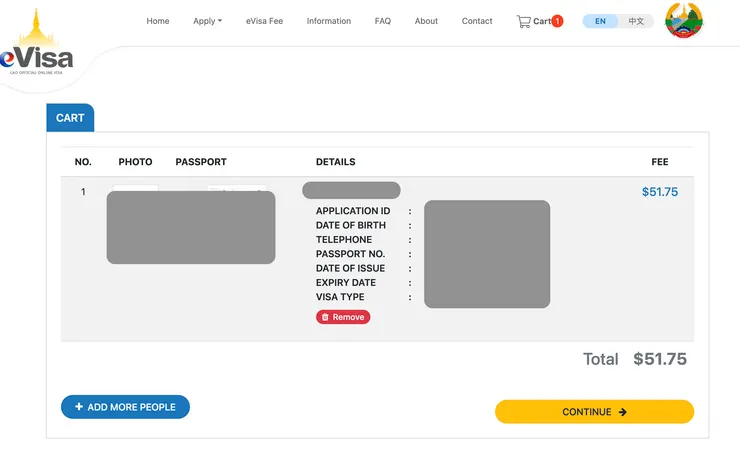Expand the Apply dropdown menu
Screen dimensions: 740x449
coord(207,21)
